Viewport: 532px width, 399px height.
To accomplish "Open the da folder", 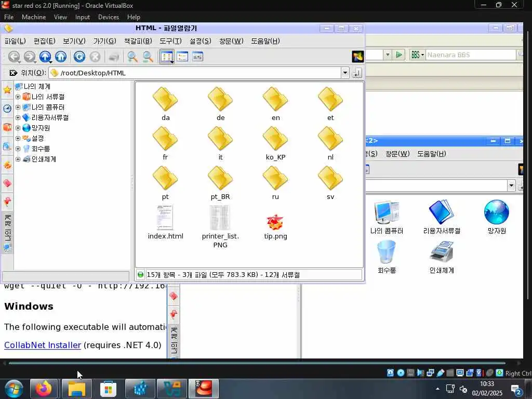I will tap(165, 104).
